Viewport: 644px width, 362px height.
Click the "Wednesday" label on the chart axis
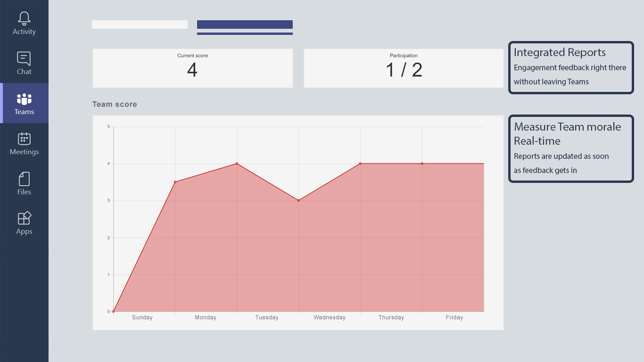pos(330,318)
